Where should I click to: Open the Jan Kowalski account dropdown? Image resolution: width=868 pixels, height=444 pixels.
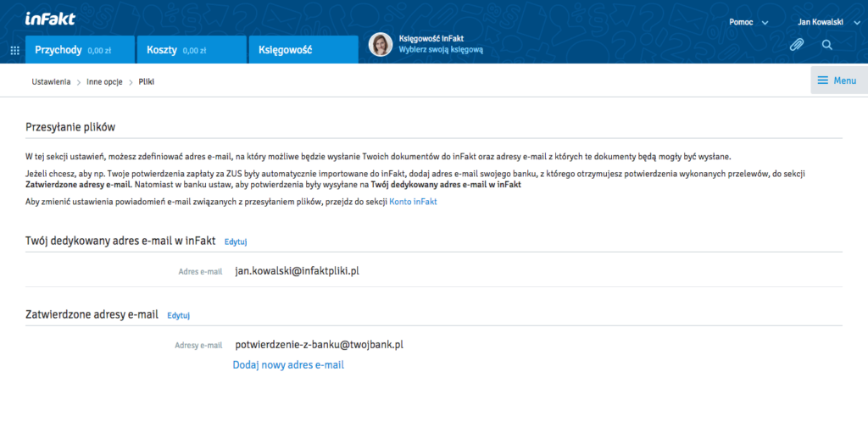tap(829, 22)
